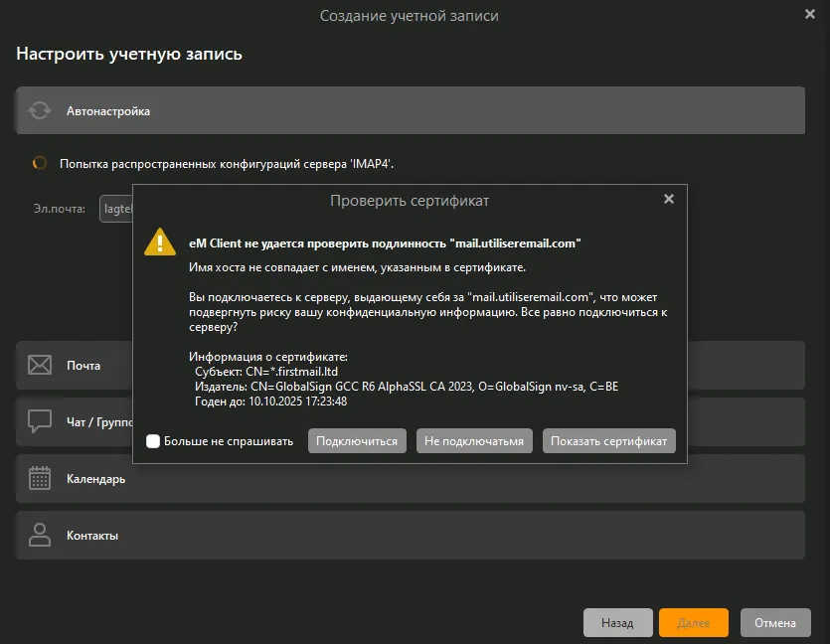Click the Чат speech bubble icon
This screenshot has height=644, width=830.
40,421
